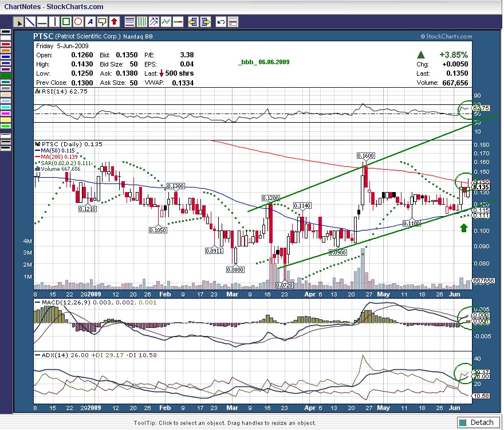Click the 0.0800 price low label
This screenshot has height=430, width=504.
coord(235,269)
